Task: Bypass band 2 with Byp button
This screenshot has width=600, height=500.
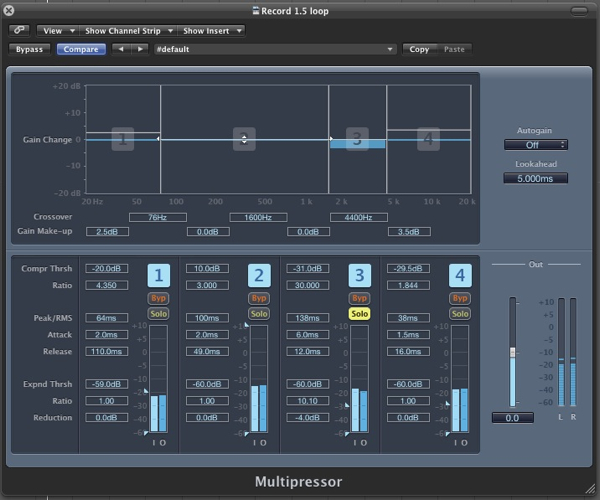Action: coord(259,298)
